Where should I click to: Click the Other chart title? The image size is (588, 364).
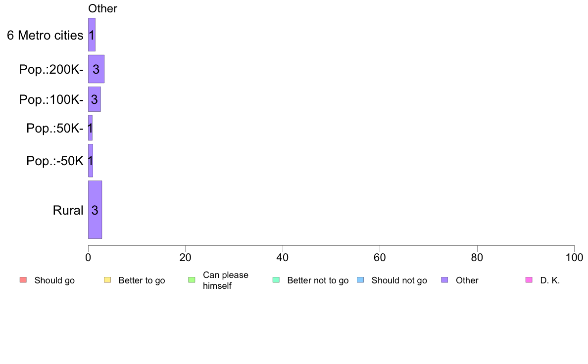pyautogui.click(x=103, y=8)
